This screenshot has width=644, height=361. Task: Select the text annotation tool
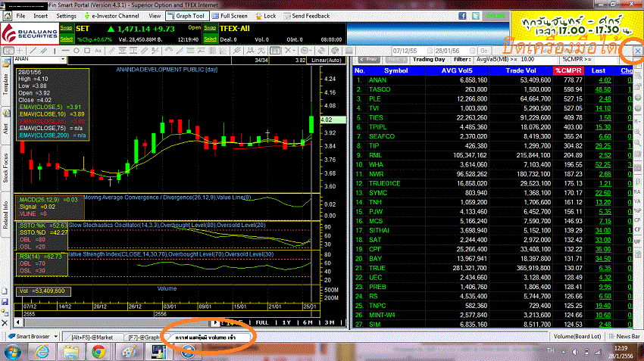[98, 51]
